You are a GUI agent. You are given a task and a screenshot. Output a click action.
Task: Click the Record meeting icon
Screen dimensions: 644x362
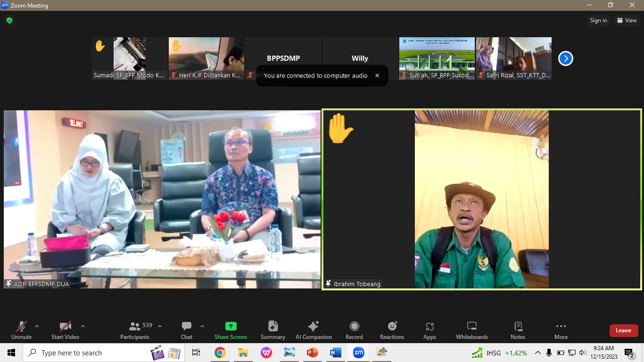pyautogui.click(x=354, y=330)
